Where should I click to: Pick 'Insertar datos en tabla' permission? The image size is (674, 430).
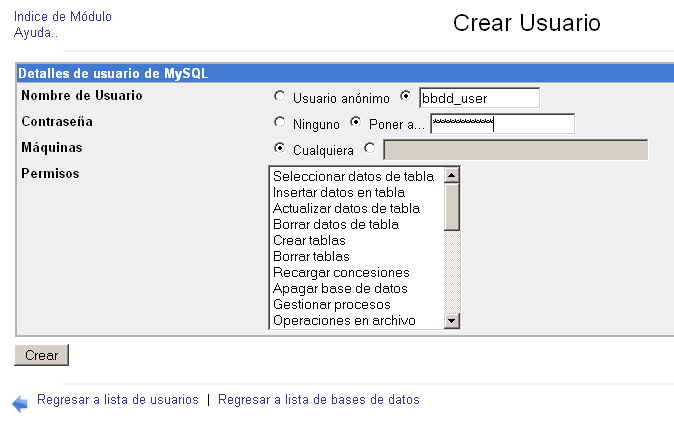338,193
